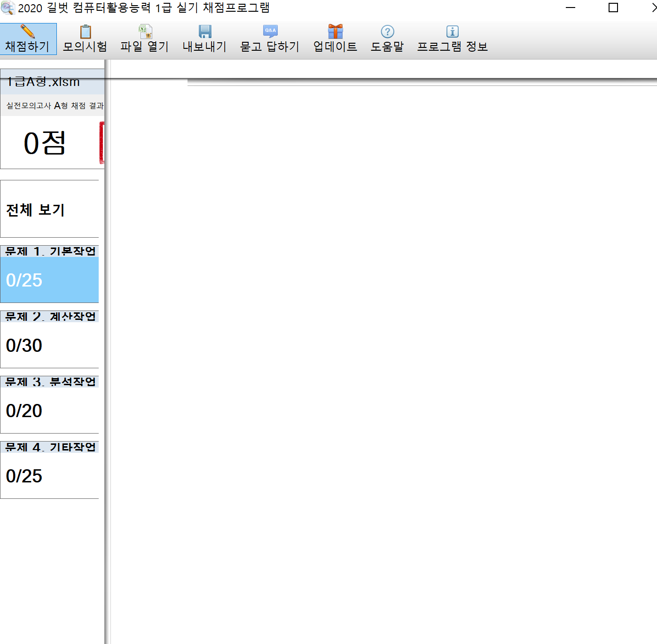Click the 파일 열기 Excel file icon
Screen dimensions: 657x644
(x=145, y=31)
